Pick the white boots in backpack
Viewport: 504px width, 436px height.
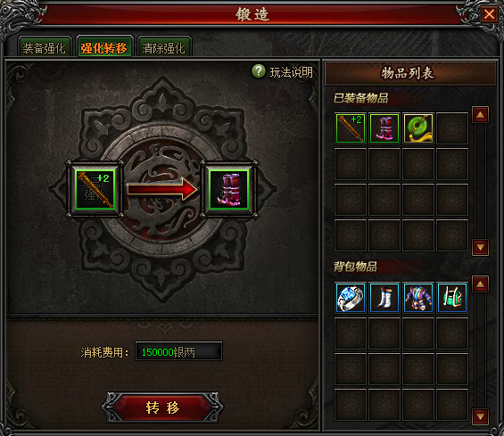coord(384,298)
